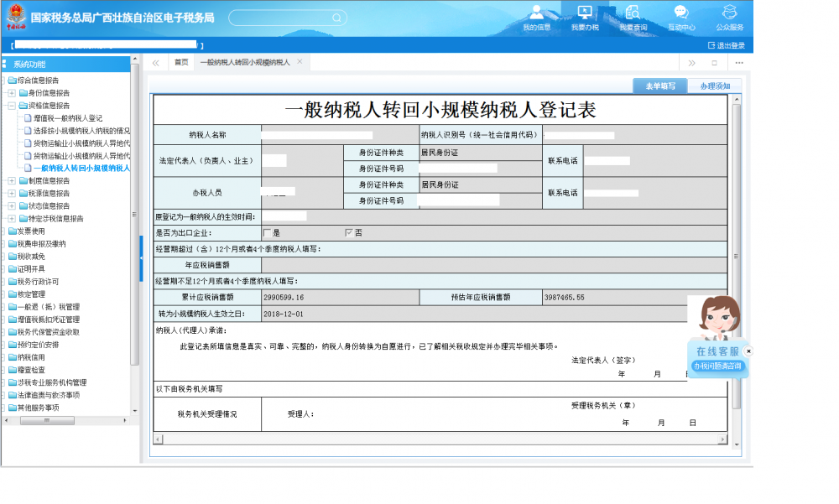This screenshot has height=504, width=839.
Task: Check 是 for 是否为出口企业
Action: (x=267, y=232)
